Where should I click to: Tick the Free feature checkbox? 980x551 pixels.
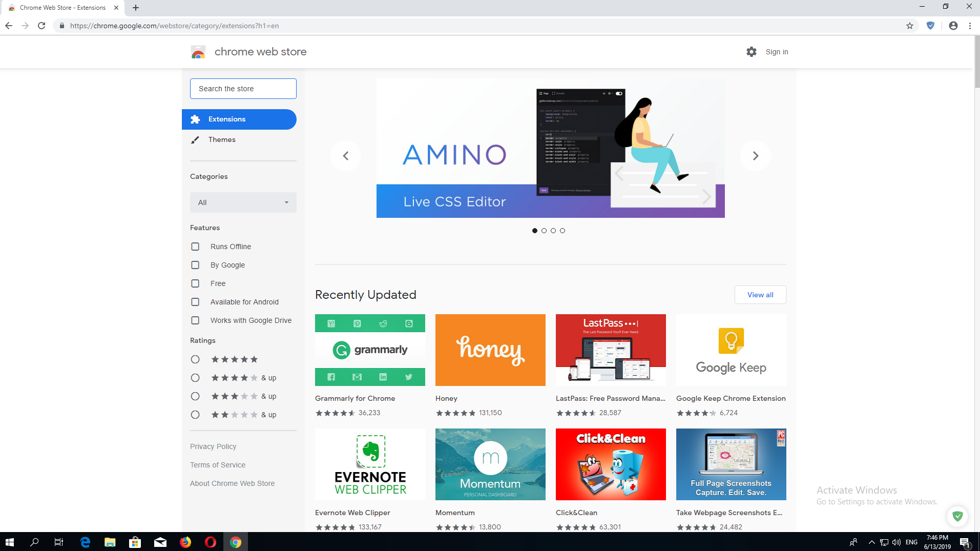click(195, 283)
